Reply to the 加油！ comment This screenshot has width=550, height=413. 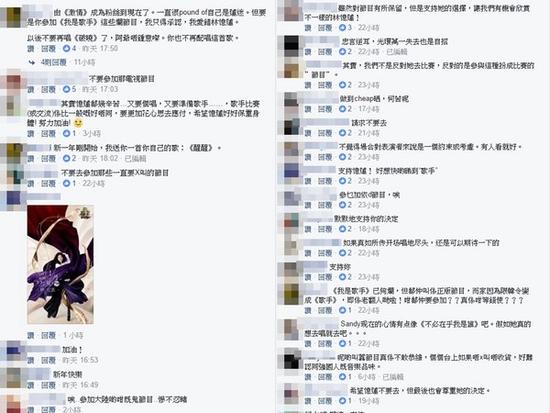pyautogui.click(x=48, y=360)
